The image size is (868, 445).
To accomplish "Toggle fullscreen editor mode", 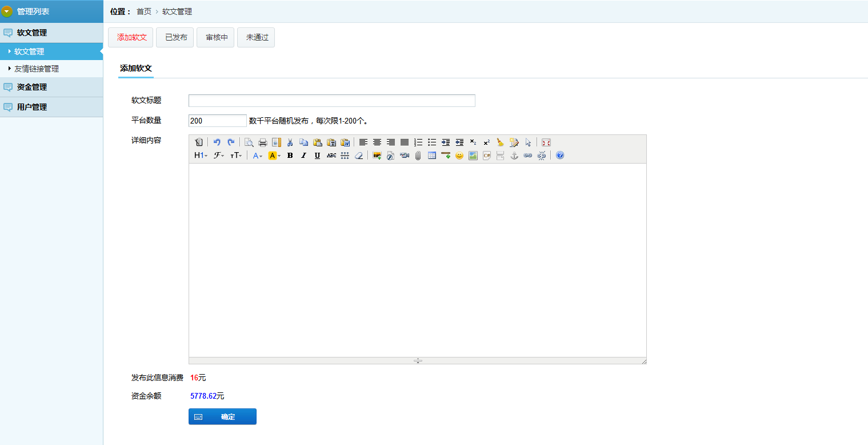I will click(x=546, y=142).
